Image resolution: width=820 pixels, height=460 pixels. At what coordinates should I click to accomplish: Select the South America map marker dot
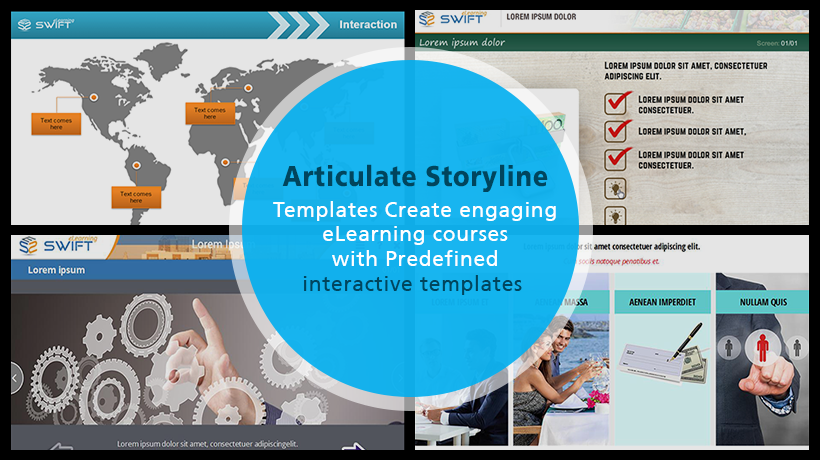[136, 165]
